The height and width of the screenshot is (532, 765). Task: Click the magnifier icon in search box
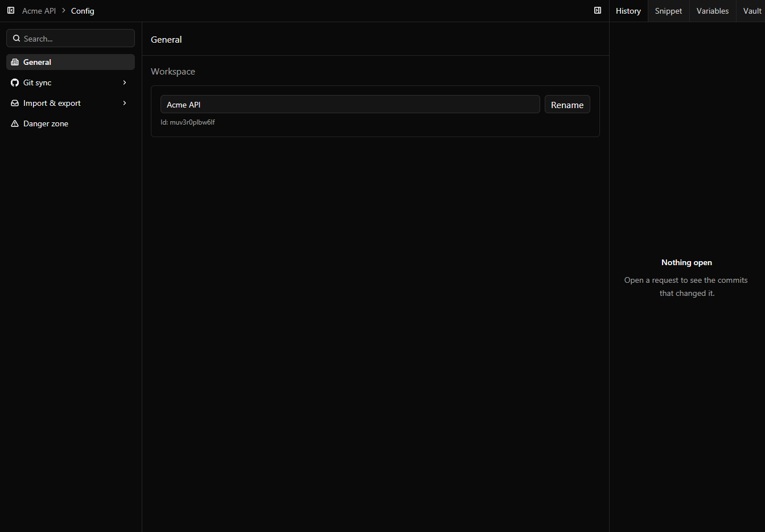[17, 39]
